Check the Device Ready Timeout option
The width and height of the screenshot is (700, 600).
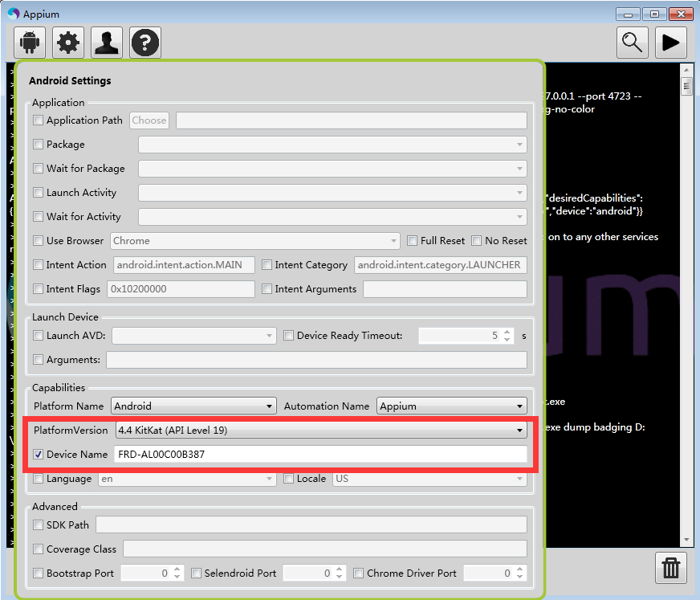pyautogui.click(x=289, y=336)
